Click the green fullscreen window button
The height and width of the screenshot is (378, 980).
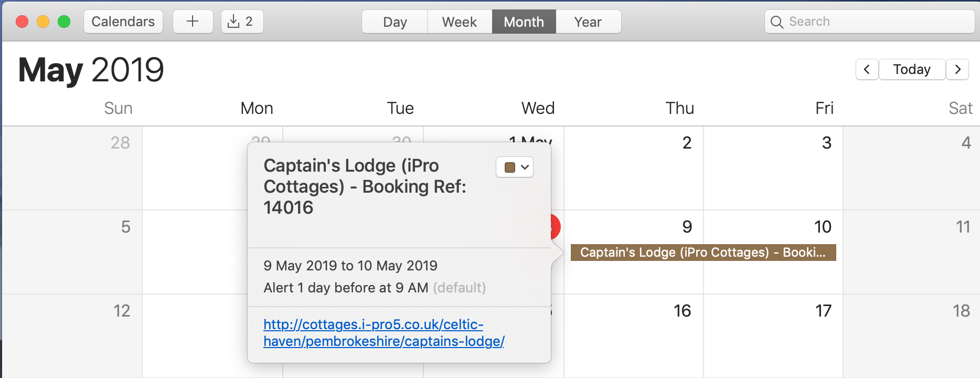pos(64,22)
